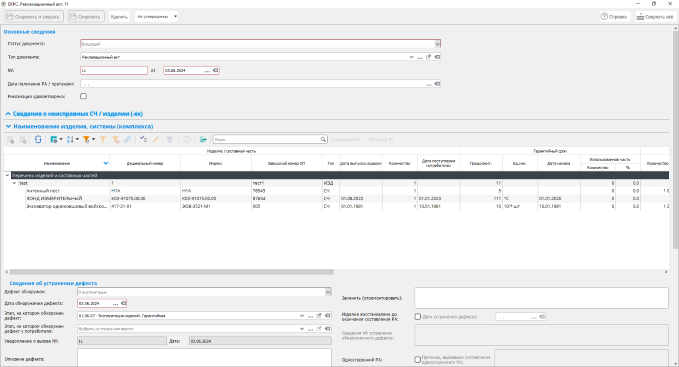Open dropdown of stage 01.06.07 field

pos(302,316)
